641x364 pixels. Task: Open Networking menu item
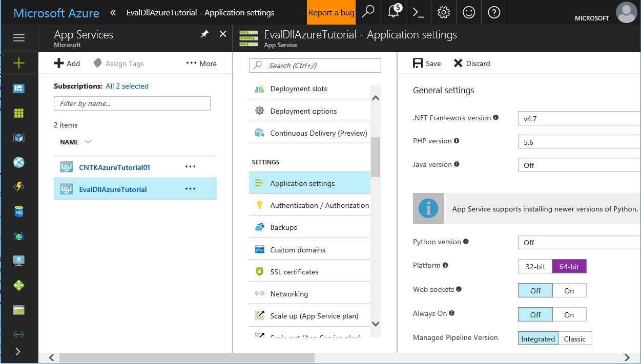(309, 293)
